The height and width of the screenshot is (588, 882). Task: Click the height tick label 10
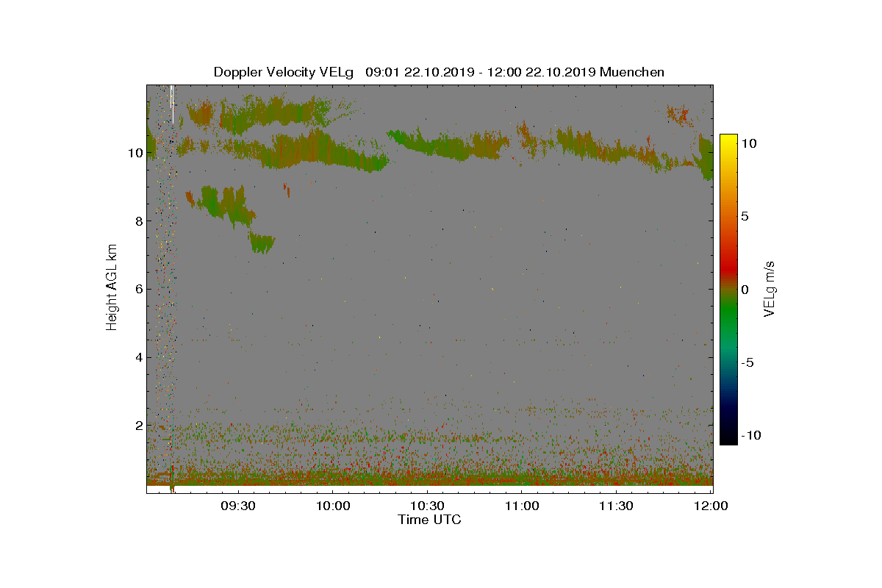click(x=135, y=153)
